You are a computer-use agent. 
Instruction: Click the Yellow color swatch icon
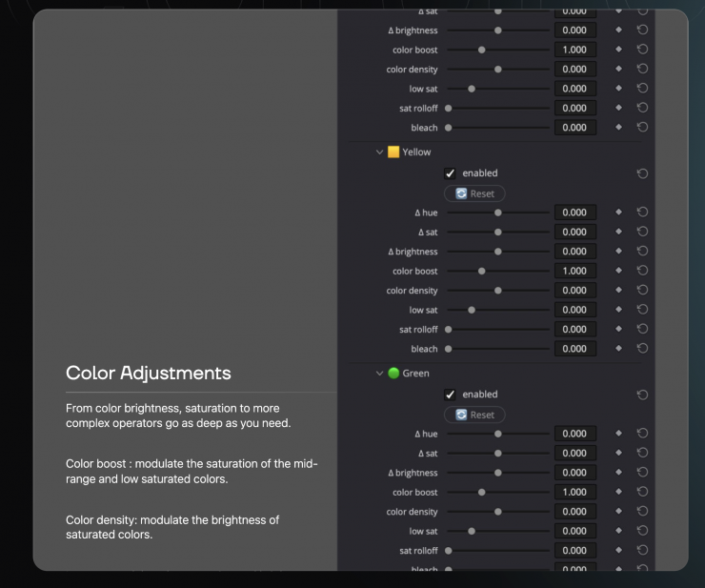click(x=393, y=152)
